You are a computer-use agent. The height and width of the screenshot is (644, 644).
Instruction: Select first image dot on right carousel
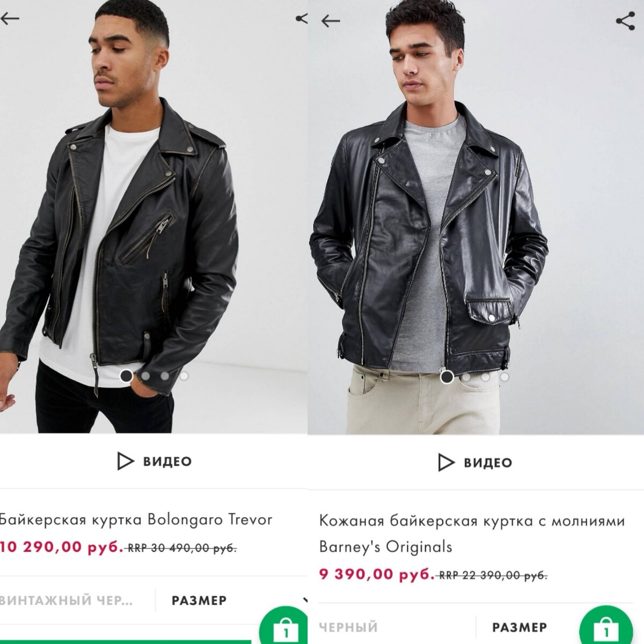pos(447,377)
